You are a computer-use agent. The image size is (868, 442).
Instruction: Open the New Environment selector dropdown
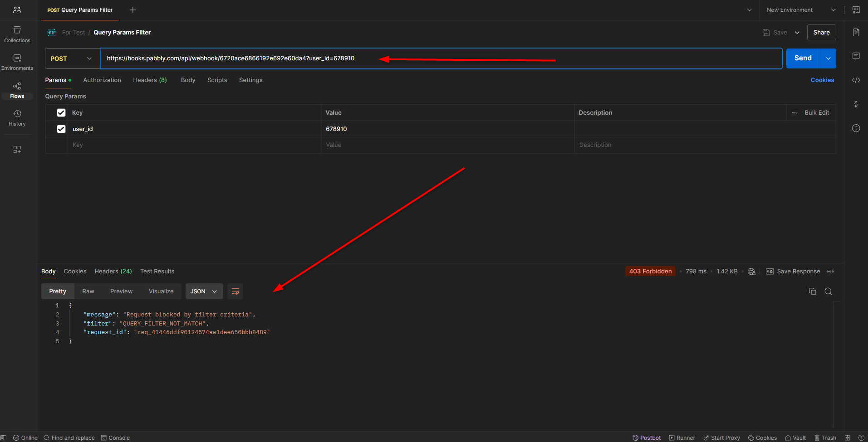click(x=801, y=10)
